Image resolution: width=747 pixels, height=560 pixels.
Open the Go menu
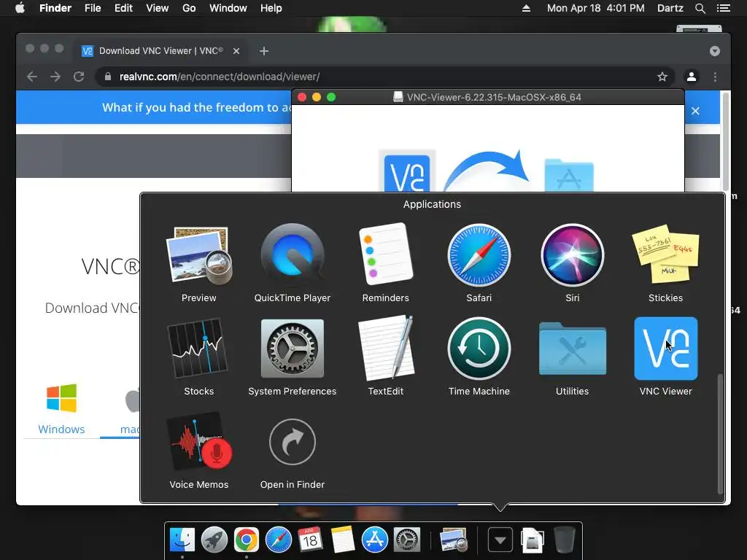click(189, 8)
